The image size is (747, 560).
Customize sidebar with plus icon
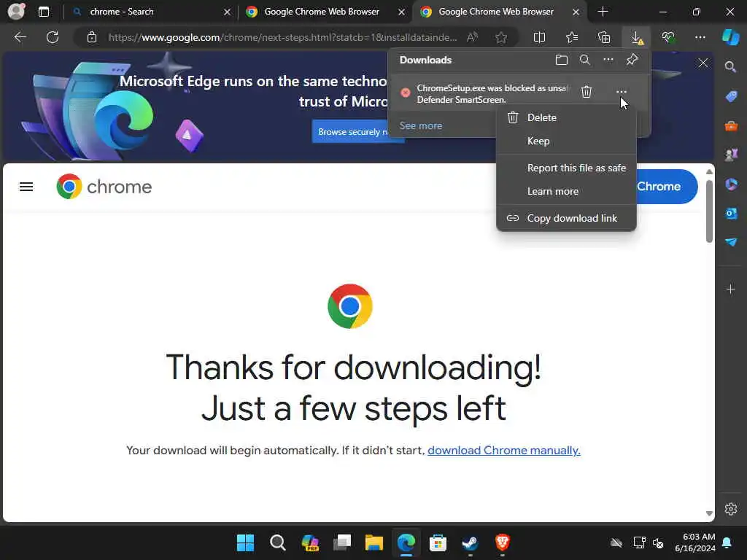(731, 289)
